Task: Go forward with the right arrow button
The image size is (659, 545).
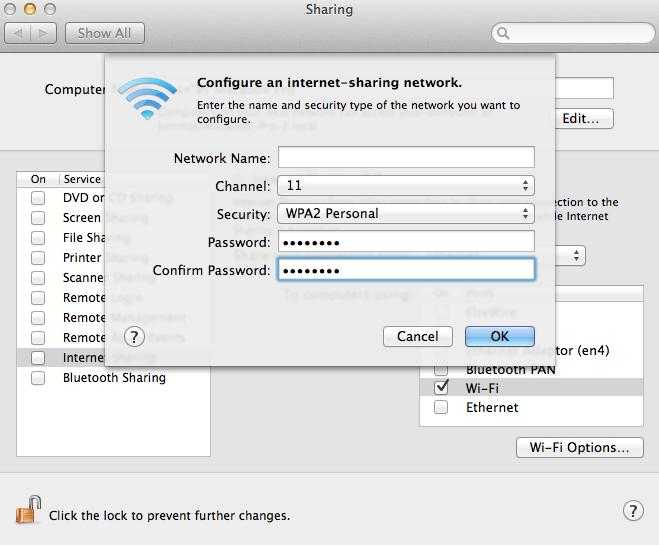Action: point(43,33)
